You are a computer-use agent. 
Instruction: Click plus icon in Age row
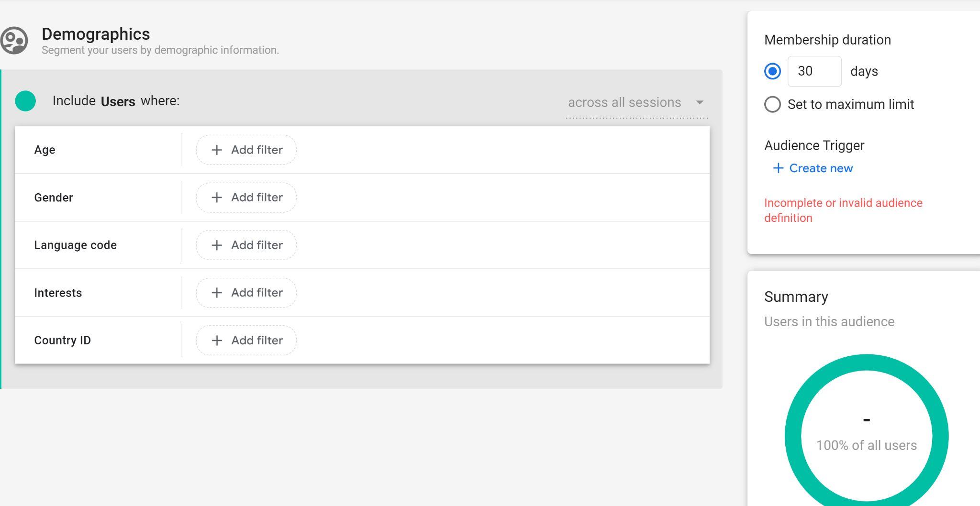click(x=217, y=150)
